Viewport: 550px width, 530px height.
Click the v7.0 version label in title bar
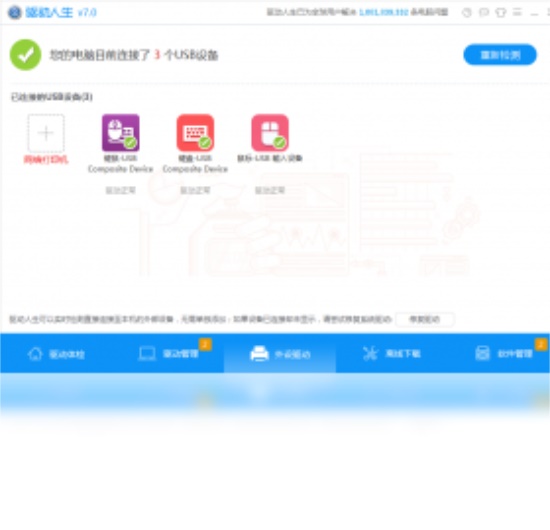(x=87, y=13)
